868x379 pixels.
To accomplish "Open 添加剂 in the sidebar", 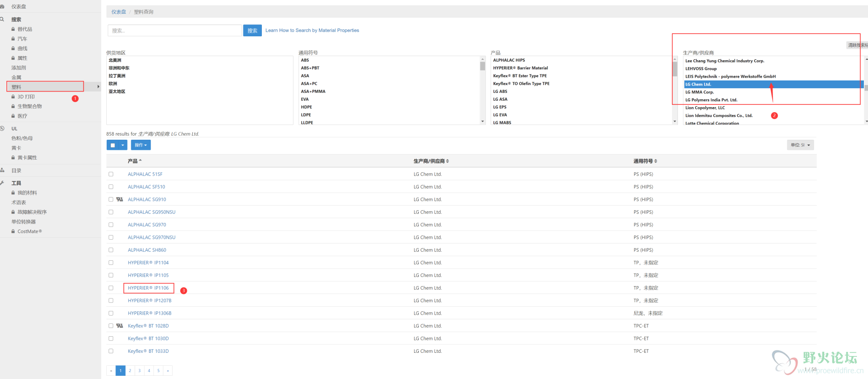I will [x=19, y=68].
